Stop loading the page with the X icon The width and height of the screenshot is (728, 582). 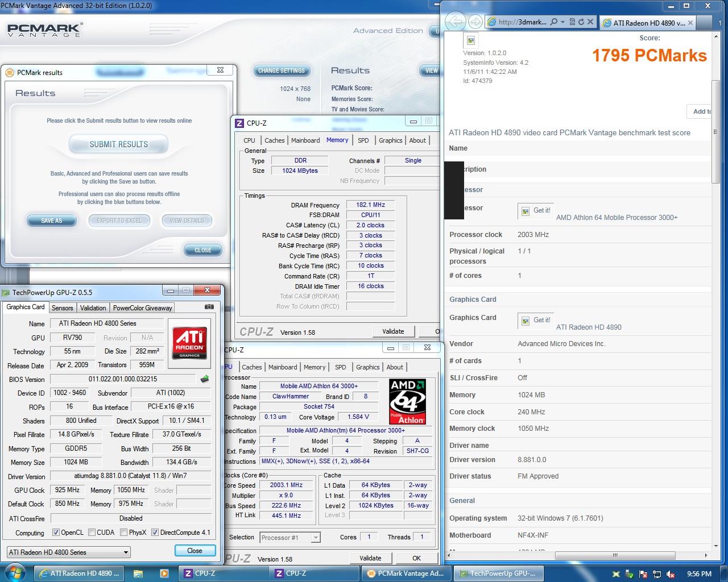point(590,22)
